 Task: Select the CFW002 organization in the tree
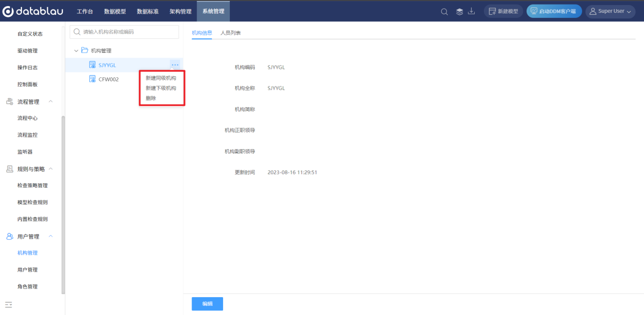pos(109,79)
